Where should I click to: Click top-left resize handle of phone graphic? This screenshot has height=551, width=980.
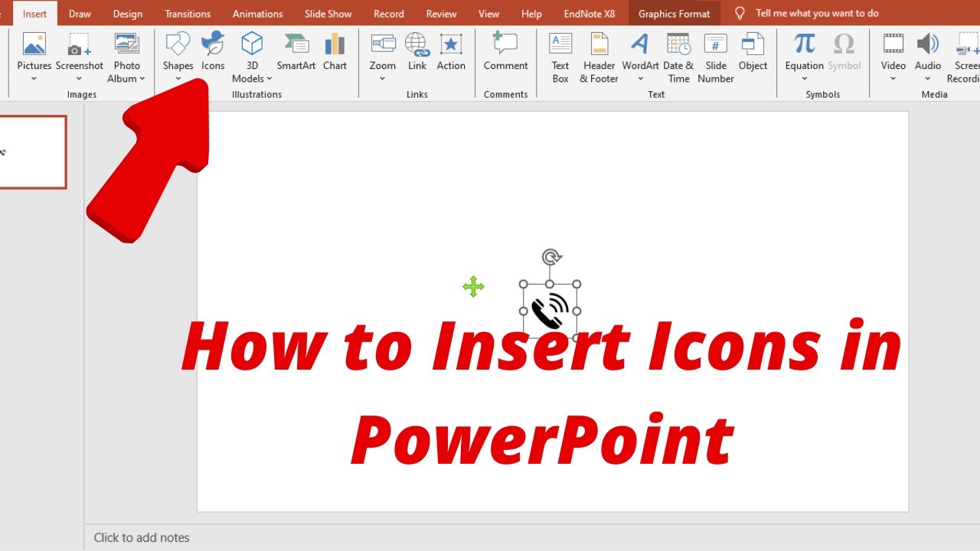pyautogui.click(x=524, y=285)
